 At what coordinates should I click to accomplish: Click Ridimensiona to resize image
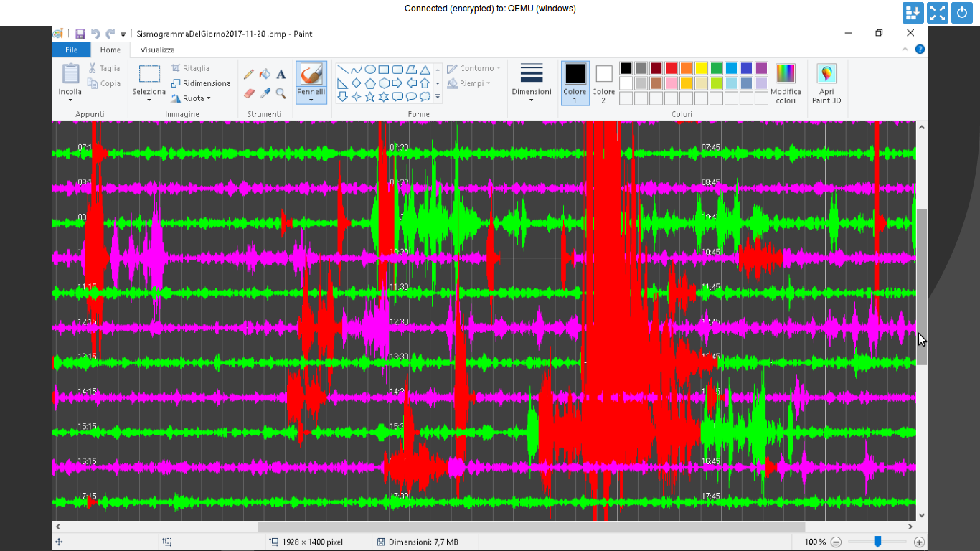click(201, 83)
